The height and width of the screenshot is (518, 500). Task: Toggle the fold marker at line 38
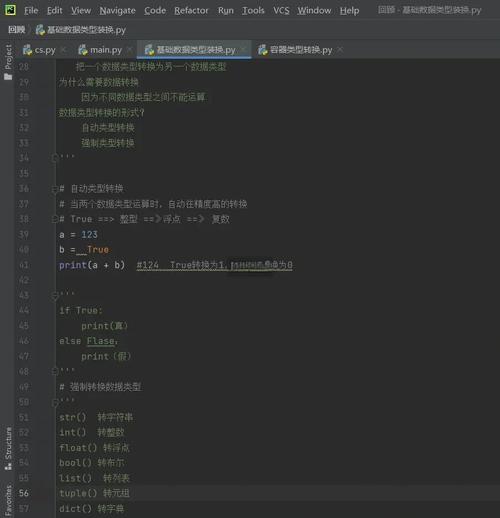[x=55, y=219]
